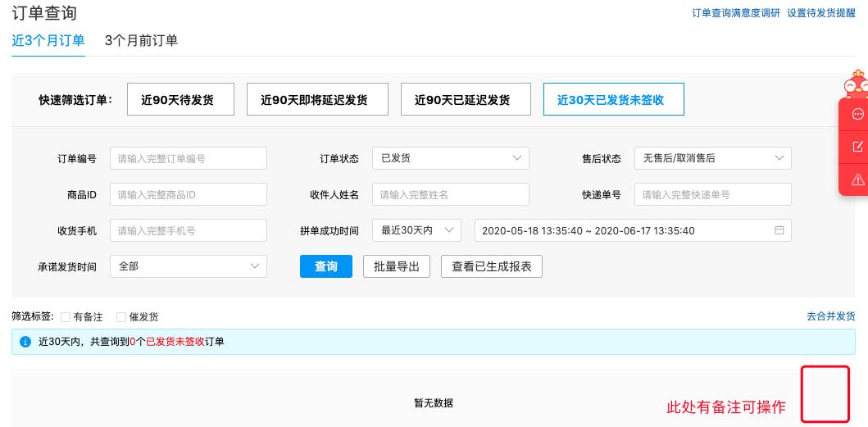The image size is (868, 427).
Task: Focus the 快递单号 input field
Action: tap(713, 194)
